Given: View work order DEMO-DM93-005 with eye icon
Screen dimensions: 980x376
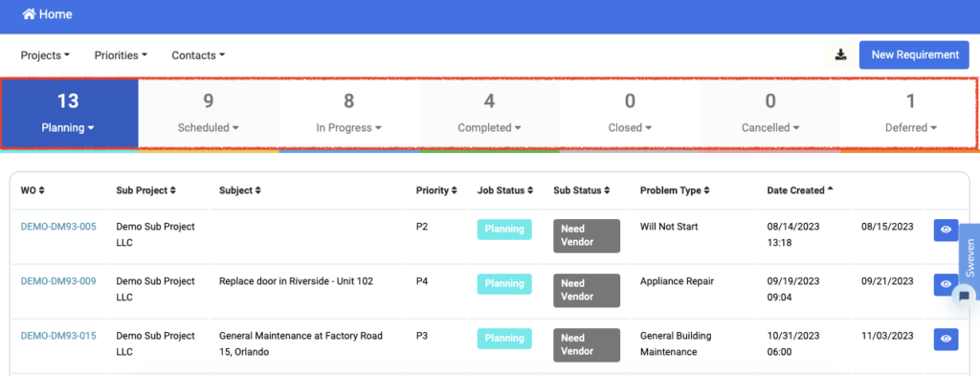Looking at the screenshot, I should 947,230.
